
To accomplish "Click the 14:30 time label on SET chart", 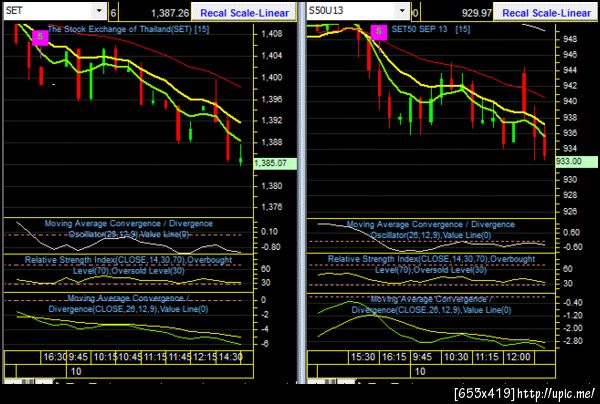I will tap(230, 357).
